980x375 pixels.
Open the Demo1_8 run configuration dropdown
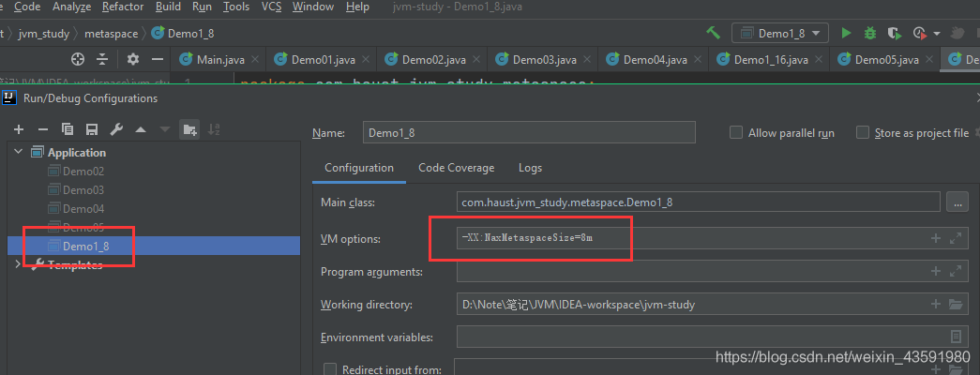780,33
